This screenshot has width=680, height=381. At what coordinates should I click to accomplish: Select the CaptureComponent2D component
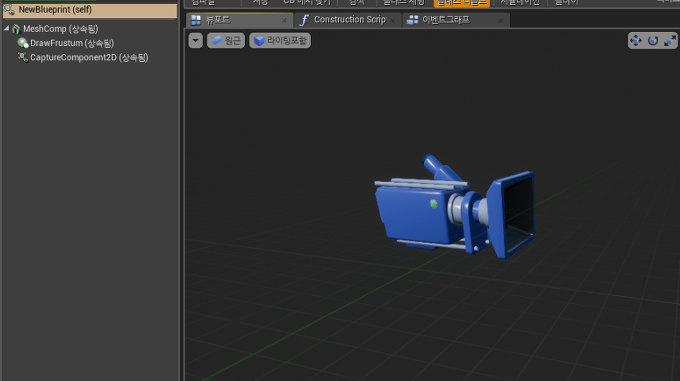(x=89, y=58)
